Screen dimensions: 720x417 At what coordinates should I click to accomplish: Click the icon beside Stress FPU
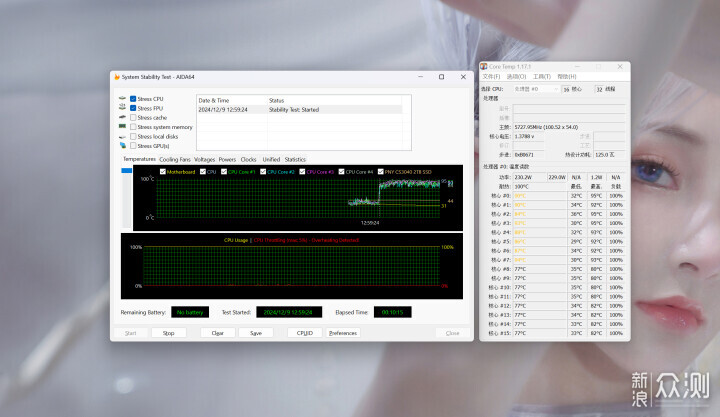pyautogui.click(x=121, y=108)
